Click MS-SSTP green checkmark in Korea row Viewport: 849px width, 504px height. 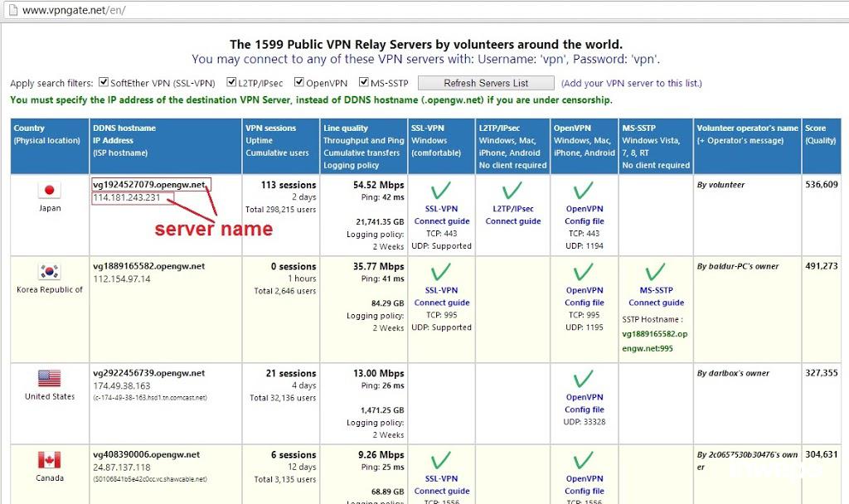click(x=655, y=272)
